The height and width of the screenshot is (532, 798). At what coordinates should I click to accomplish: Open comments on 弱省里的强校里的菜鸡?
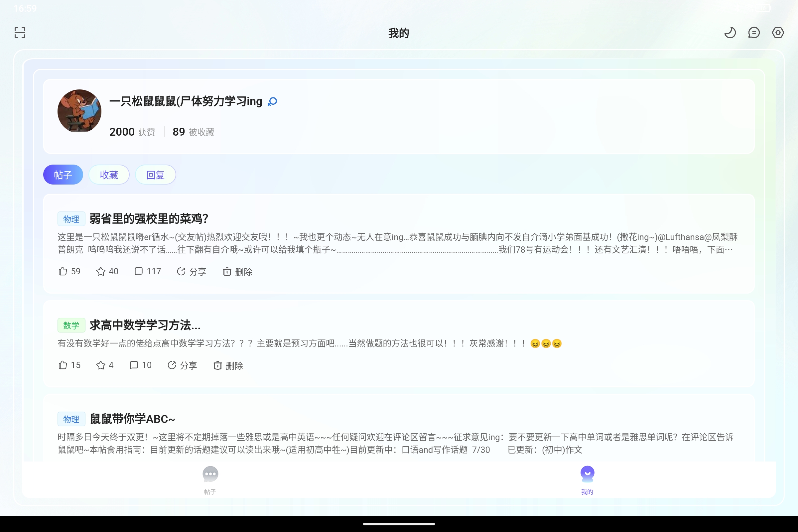click(x=147, y=271)
